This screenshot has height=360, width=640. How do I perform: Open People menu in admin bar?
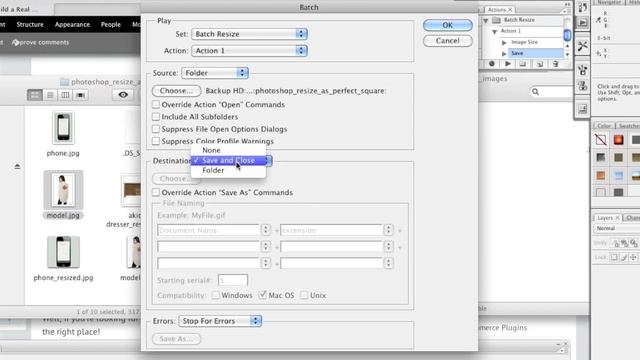(111, 24)
